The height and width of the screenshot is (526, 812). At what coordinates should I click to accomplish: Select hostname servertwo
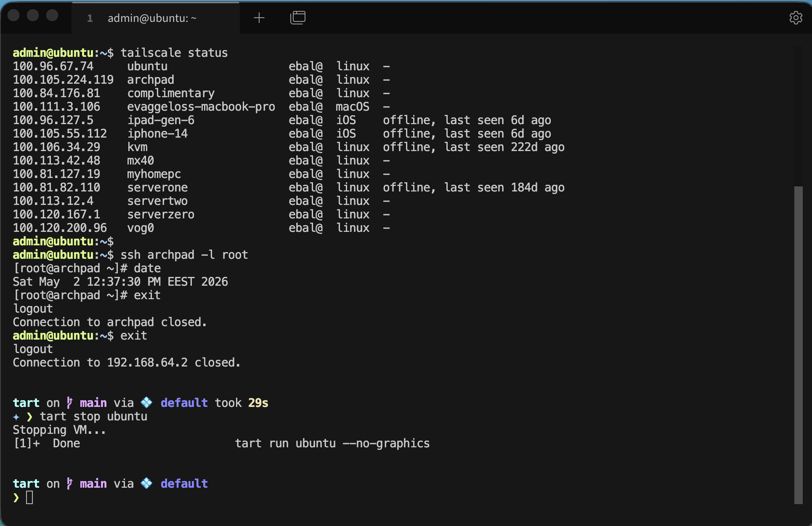pyautogui.click(x=157, y=201)
